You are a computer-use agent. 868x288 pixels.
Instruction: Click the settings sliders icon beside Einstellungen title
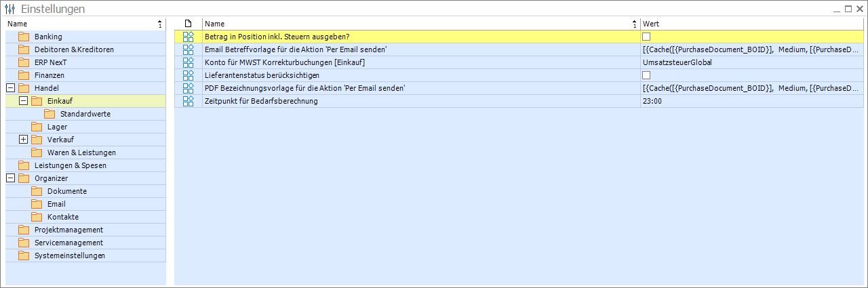tap(10, 9)
